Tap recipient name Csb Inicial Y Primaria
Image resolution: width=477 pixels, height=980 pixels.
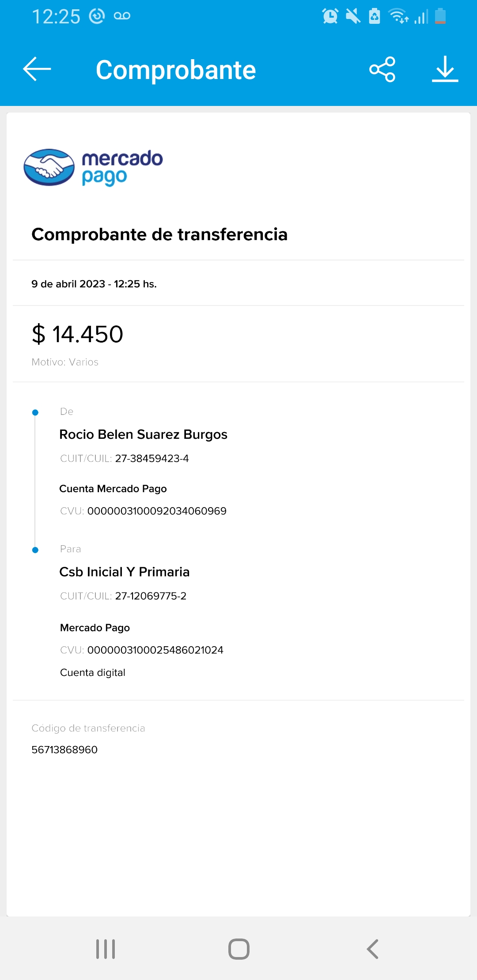point(125,572)
